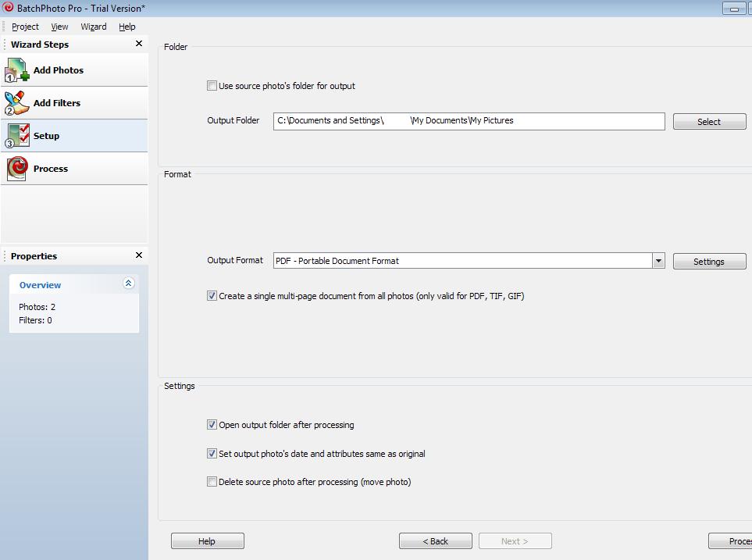Toggle open output folder after processing

click(x=212, y=425)
